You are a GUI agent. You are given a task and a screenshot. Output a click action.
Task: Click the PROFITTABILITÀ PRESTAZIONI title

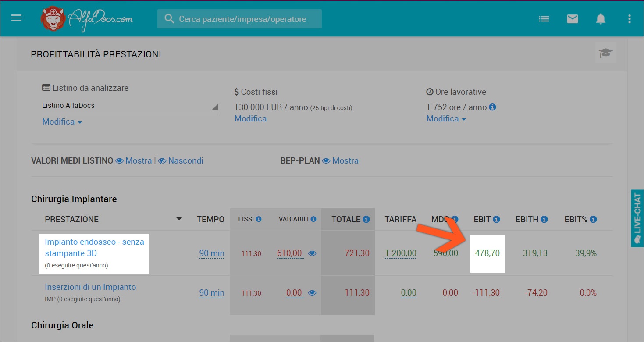click(x=96, y=54)
